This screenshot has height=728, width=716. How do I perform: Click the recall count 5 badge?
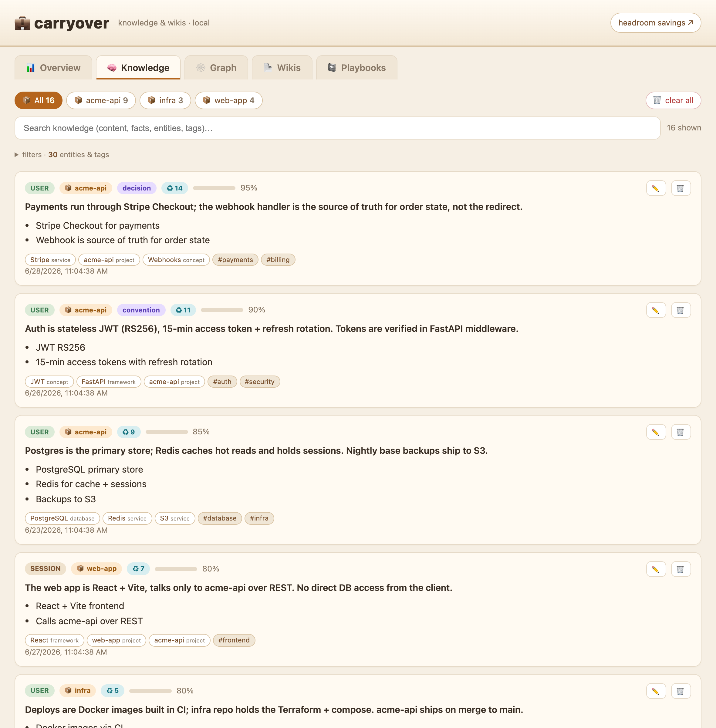tap(113, 690)
